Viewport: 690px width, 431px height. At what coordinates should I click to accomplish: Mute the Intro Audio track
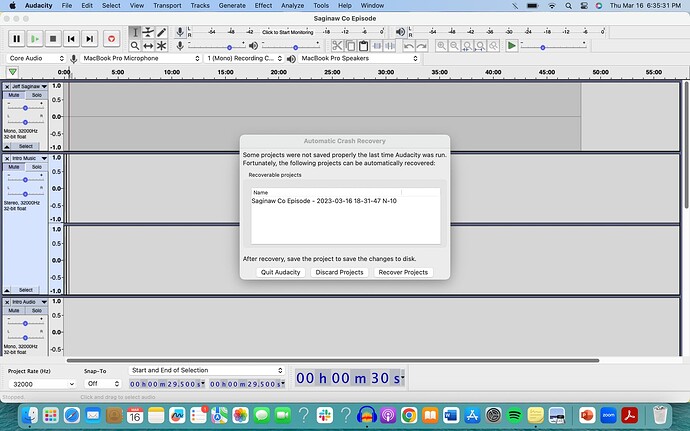[x=15, y=310]
